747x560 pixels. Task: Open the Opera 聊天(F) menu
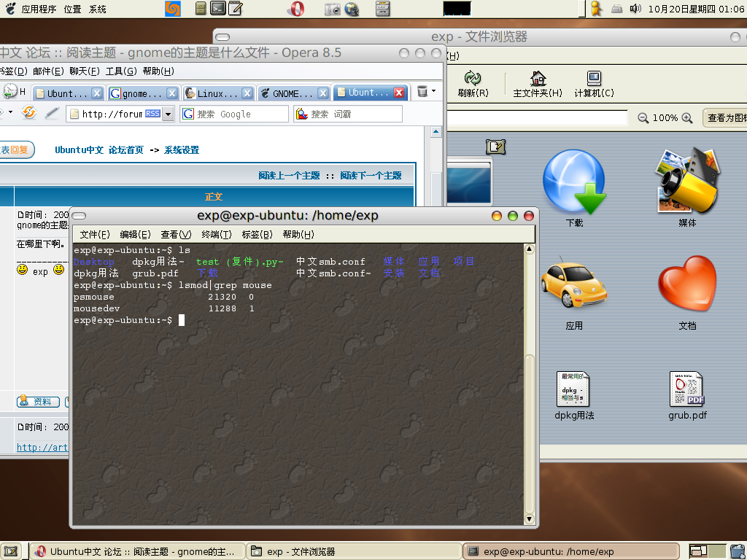[85, 71]
